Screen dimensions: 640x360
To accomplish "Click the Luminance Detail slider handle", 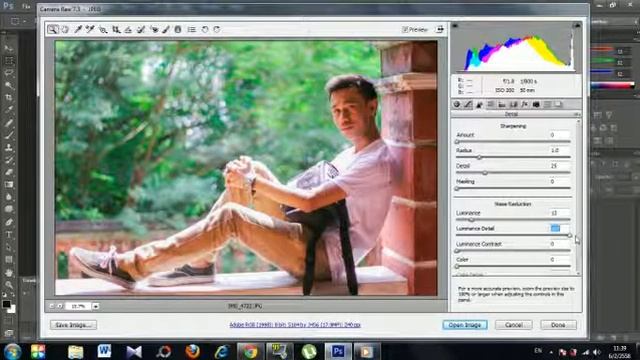I will (x=569, y=236).
